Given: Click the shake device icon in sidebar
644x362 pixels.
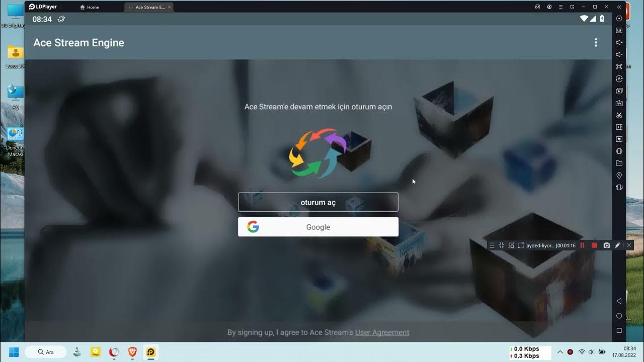Looking at the screenshot, I should pyautogui.click(x=619, y=151).
